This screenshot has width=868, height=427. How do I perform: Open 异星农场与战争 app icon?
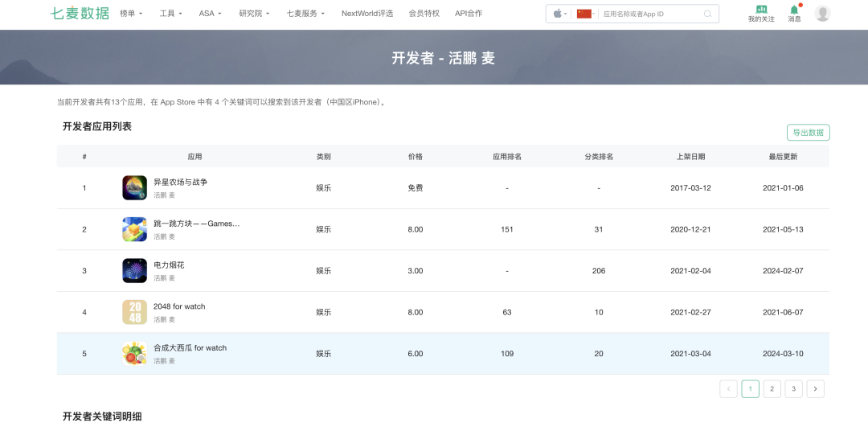(x=134, y=187)
